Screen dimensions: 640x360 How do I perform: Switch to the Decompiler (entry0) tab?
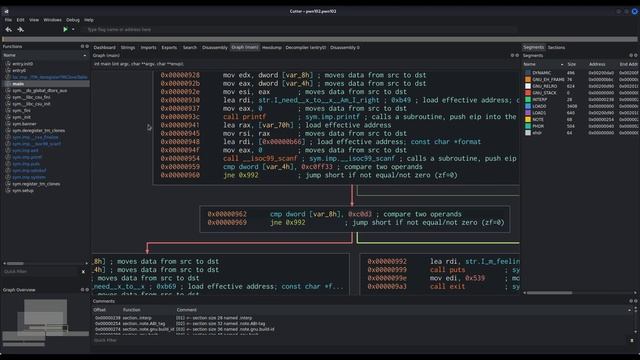point(306,47)
